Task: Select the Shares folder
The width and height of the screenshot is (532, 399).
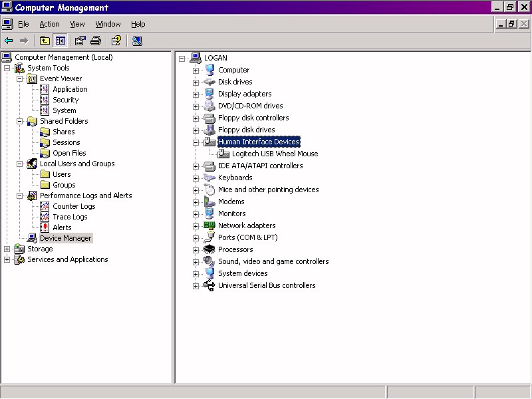Action: coord(63,132)
